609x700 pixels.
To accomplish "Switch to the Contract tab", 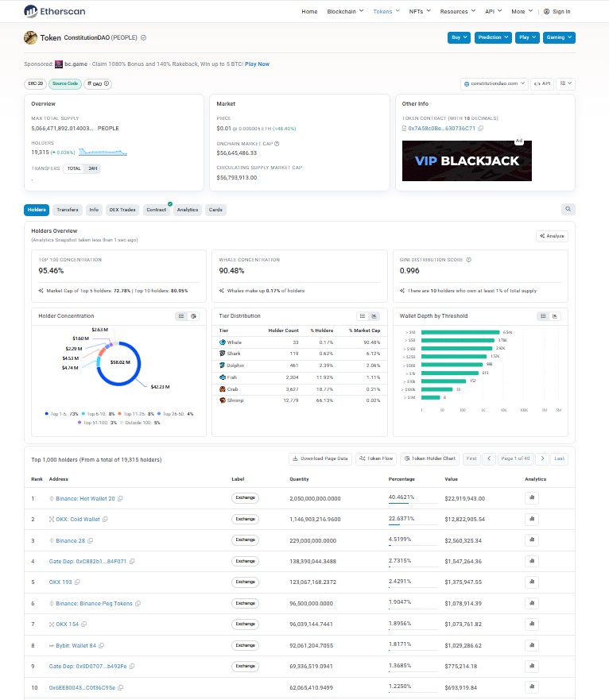I will [x=157, y=210].
